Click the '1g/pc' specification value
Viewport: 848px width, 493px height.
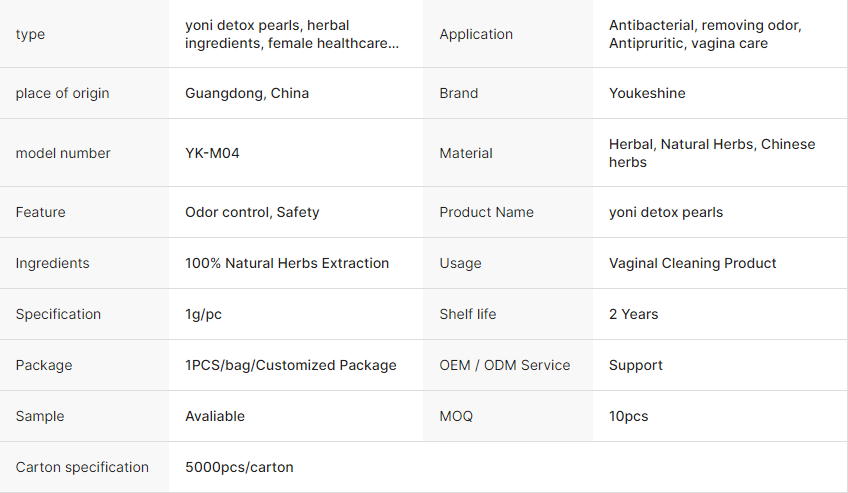pos(203,314)
